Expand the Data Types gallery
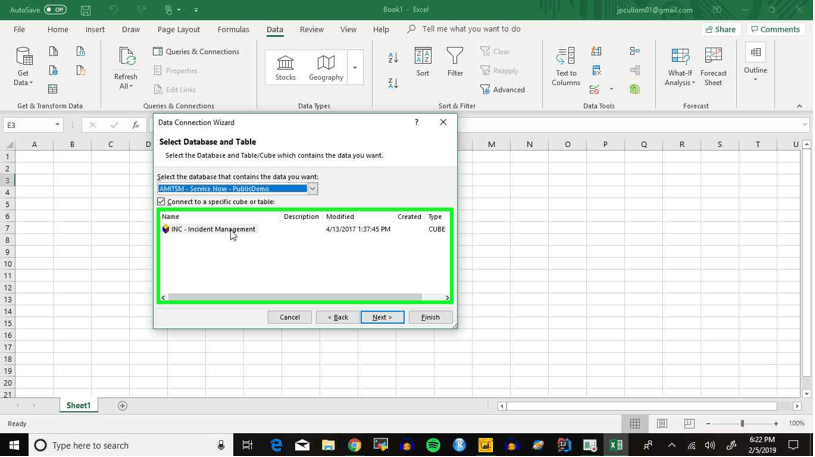The width and height of the screenshot is (815, 457). [x=355, y=68]
